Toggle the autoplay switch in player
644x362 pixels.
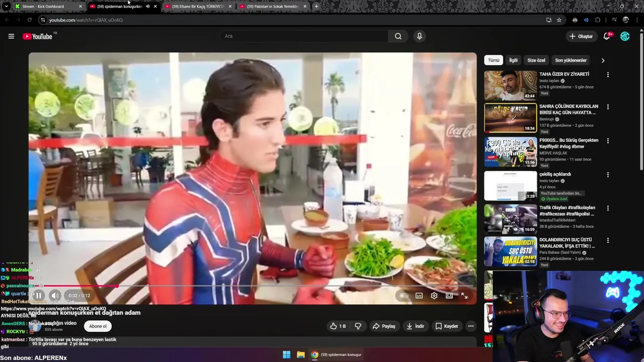404,296
